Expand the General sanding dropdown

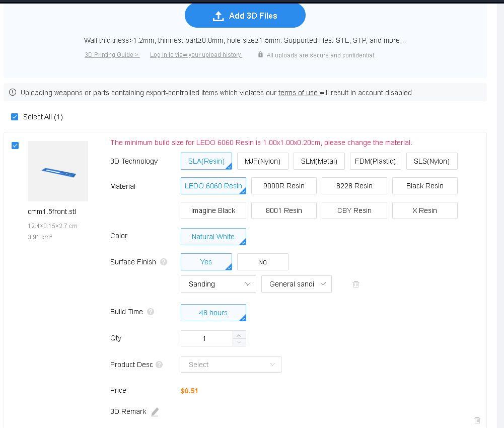[296, 284]
